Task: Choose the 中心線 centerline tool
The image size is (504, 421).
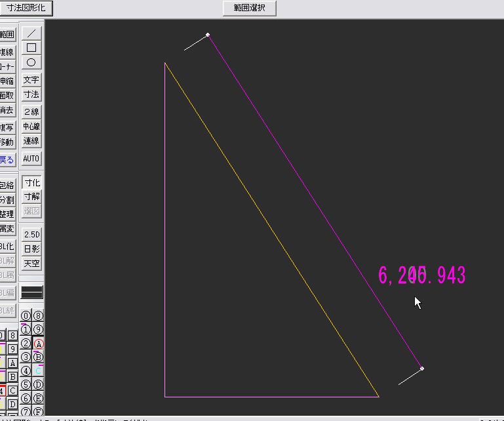Action: (x=31, y=126)
